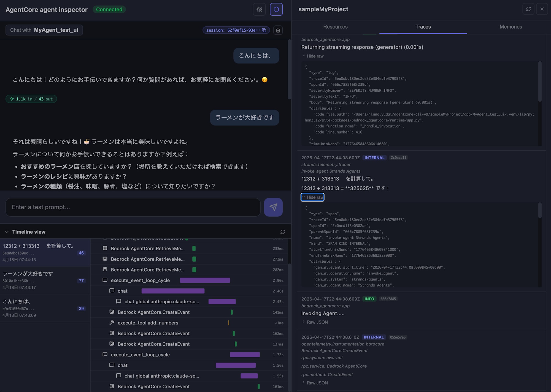Click chip icon beside first RetrieveMe span
The image size is (551, 392).
105,248
